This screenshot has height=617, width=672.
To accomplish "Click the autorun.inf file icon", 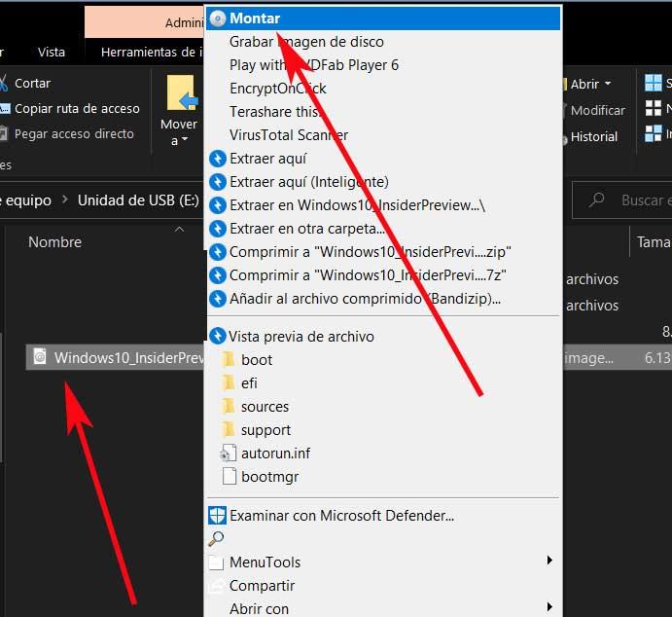I will pyautogui.click(x=229, y=454).
